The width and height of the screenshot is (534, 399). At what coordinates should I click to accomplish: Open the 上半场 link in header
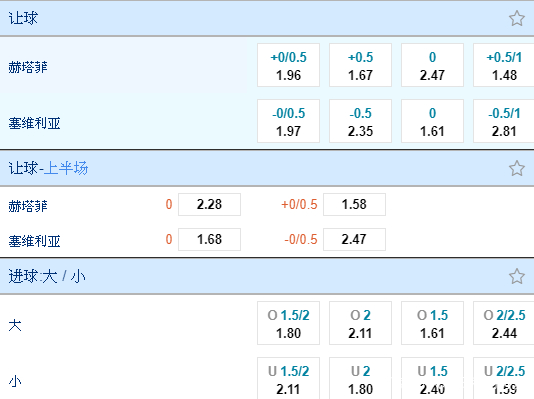[66, 168]
